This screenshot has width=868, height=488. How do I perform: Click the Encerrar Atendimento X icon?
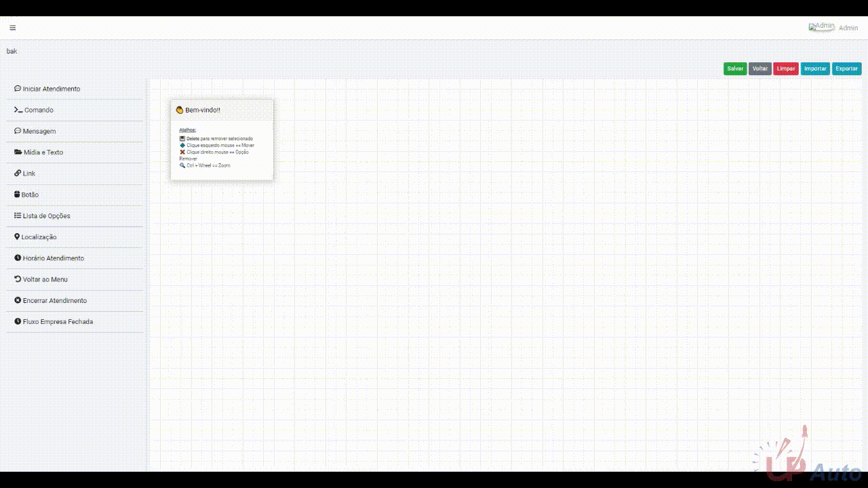point(18,300)
